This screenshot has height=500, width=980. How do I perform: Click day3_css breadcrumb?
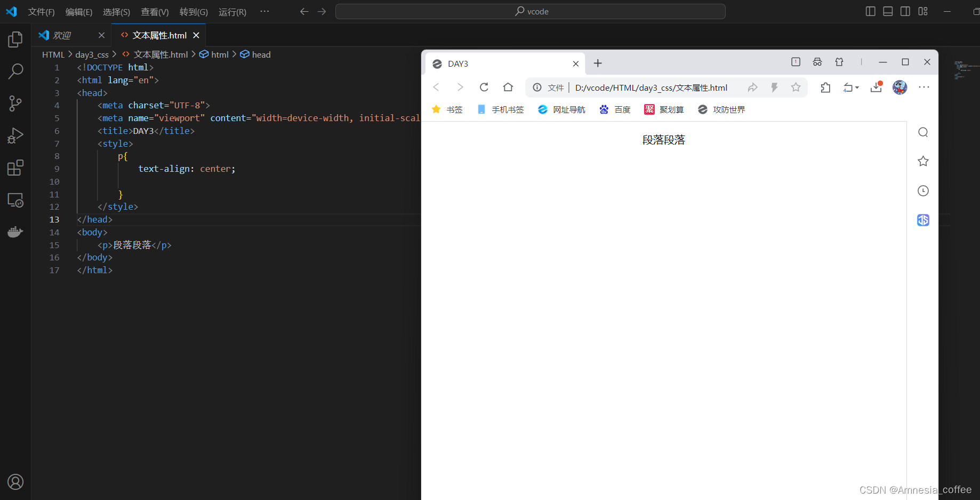pos(92,54)
